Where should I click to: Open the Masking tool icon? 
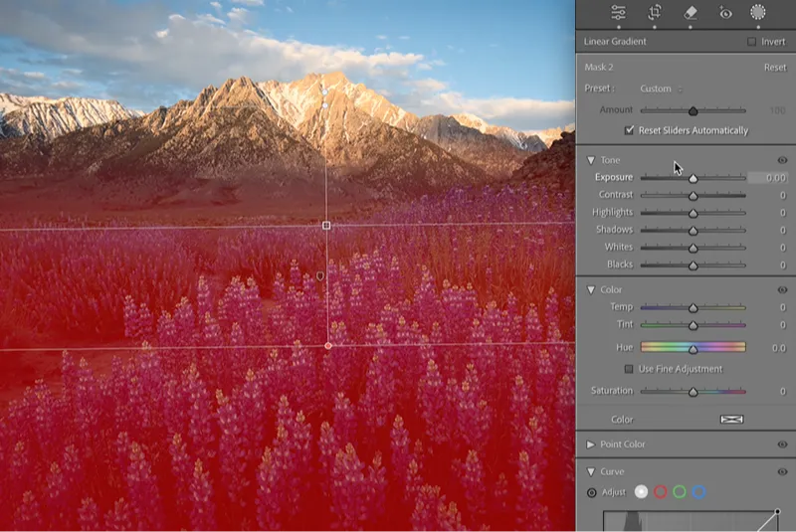758,12
